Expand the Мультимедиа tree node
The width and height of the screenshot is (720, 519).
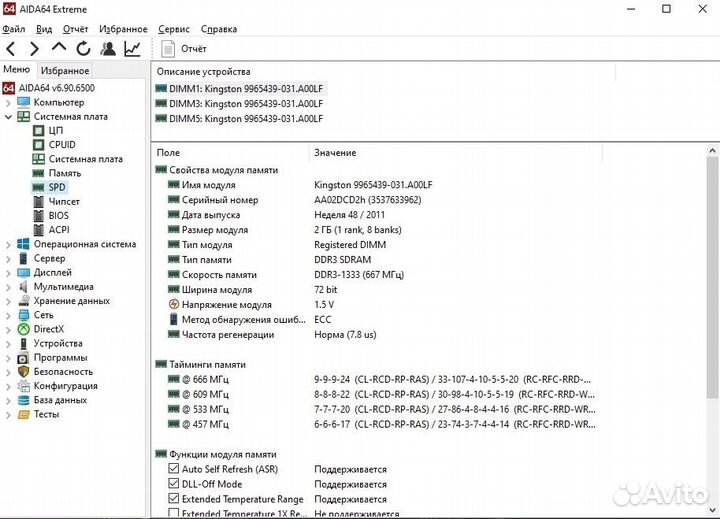tap(8, 288)
